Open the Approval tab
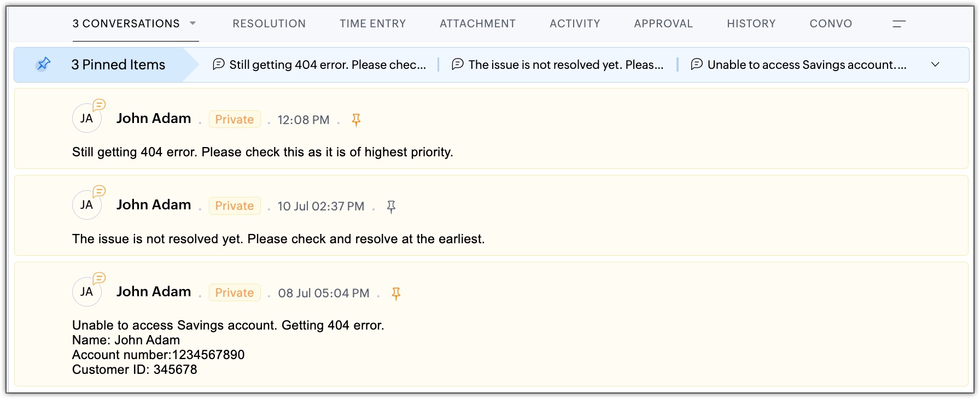980x399 pixels. pos(663,24)
